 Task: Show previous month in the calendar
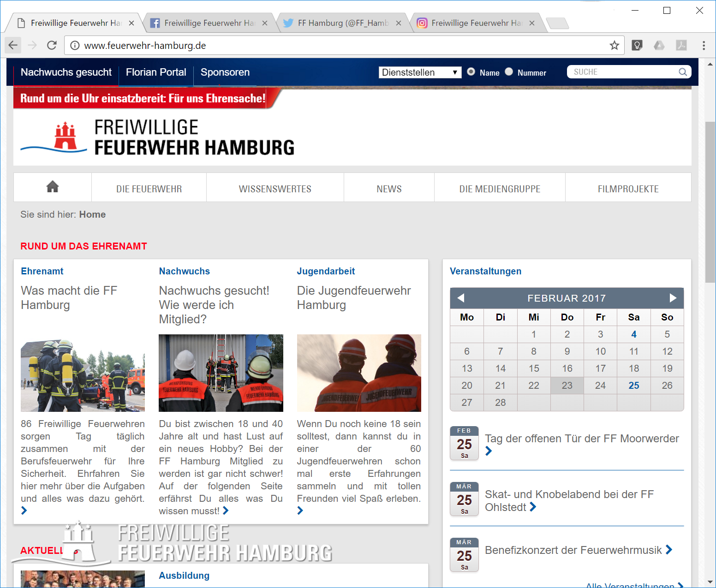pyautogui.click(x=460, y=298)
